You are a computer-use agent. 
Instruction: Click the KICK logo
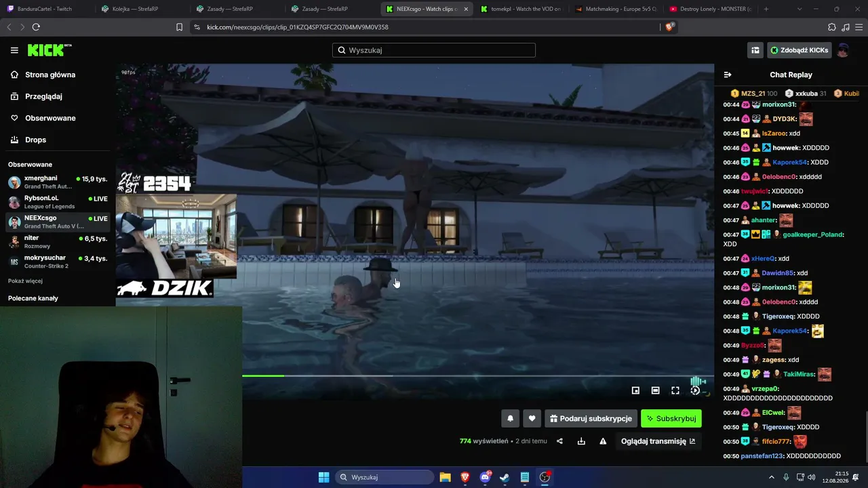coord(50,50)
